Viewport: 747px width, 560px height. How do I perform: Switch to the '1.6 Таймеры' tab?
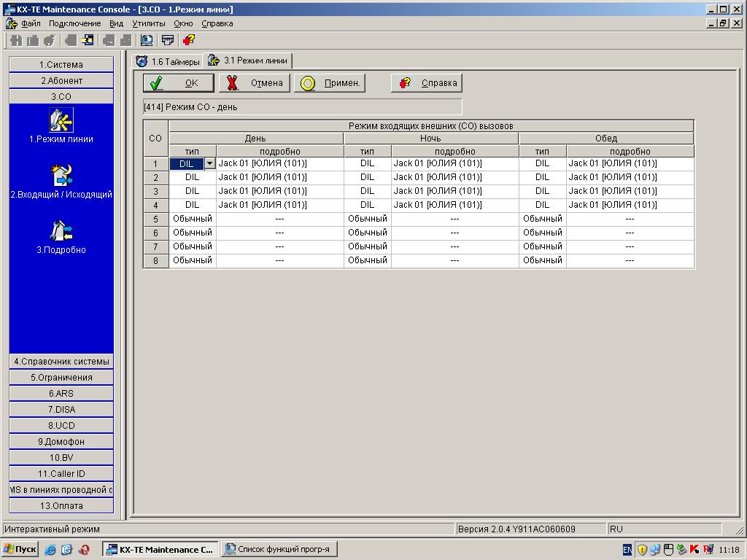pos(168,61)
